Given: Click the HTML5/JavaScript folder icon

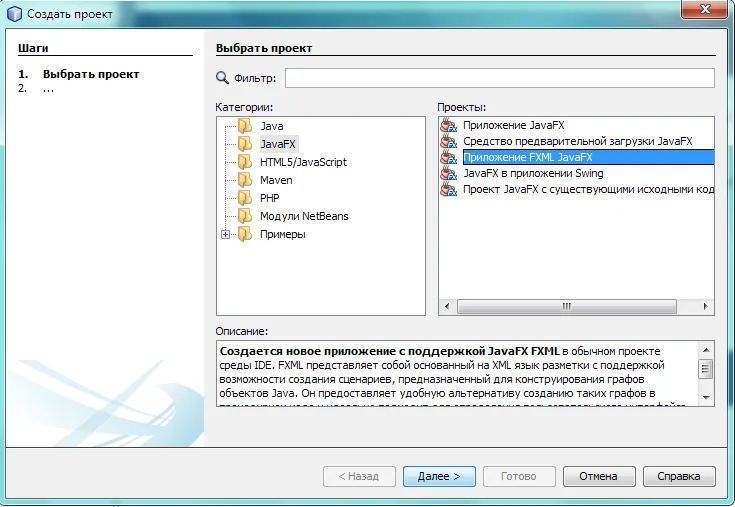Looking at the screenshot, I should click(245, 162).
